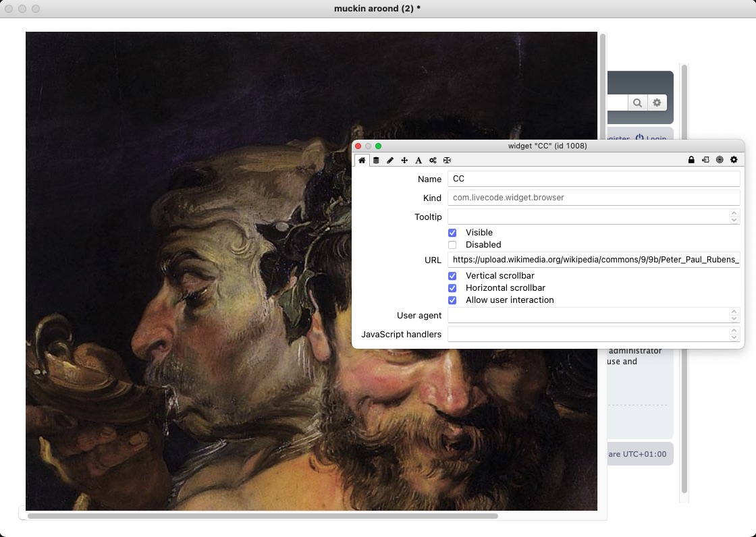Click the arrow-into-page script icon

coord(705,161)
